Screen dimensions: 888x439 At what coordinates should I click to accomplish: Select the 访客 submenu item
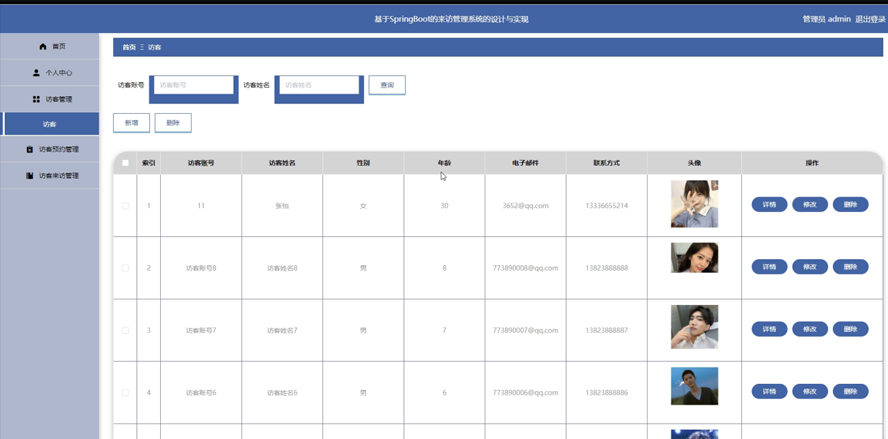pyautogui.click(x=49, y=123)
